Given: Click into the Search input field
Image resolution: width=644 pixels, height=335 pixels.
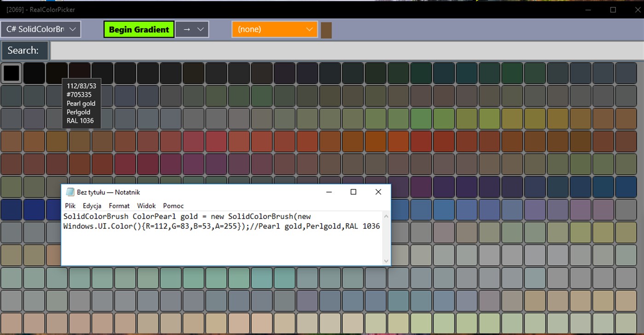Looking at the screenshot, I should [x=347, y=51].
